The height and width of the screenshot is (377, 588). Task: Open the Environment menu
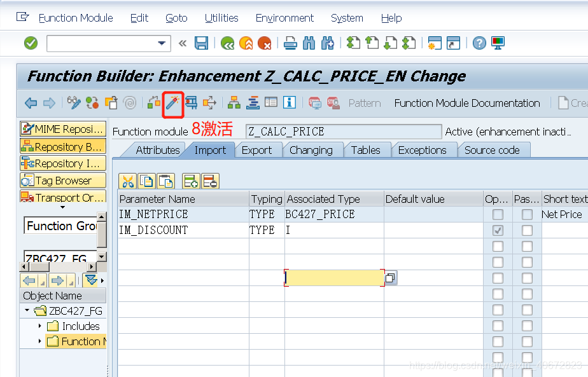[x=284, y=18]
